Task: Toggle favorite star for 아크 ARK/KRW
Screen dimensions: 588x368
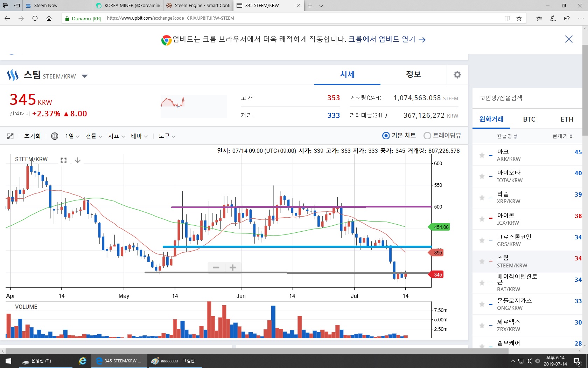Action: click(x=482, y=155)
